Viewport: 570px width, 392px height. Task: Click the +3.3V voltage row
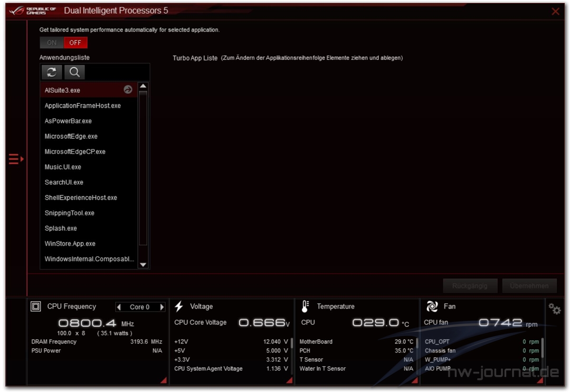click(x=231, y=360)
